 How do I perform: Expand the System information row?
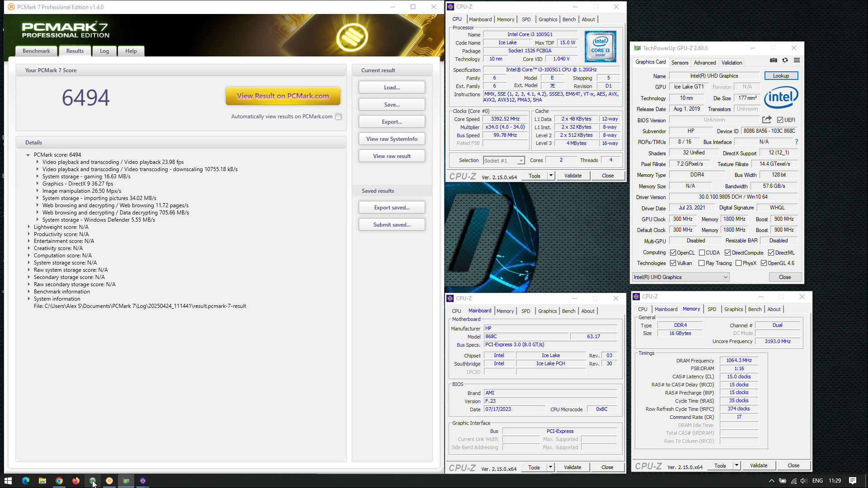[29, 299]
